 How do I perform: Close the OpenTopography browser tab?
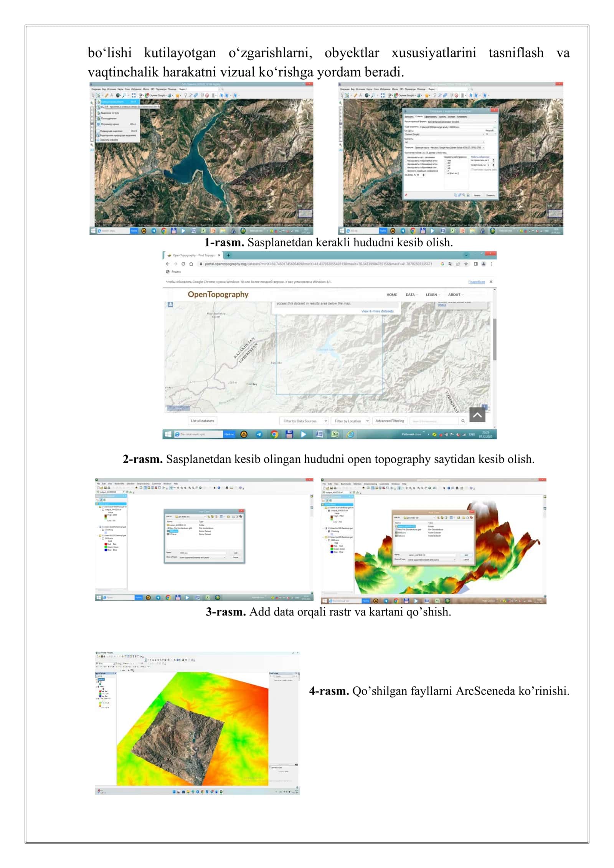pyautogui.click(x=219, y=255)
